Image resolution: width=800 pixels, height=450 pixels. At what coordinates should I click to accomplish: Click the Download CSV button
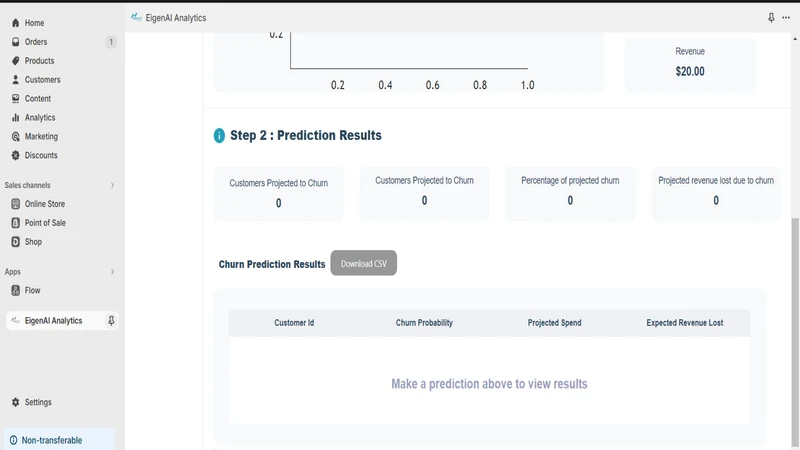point(363,263)
